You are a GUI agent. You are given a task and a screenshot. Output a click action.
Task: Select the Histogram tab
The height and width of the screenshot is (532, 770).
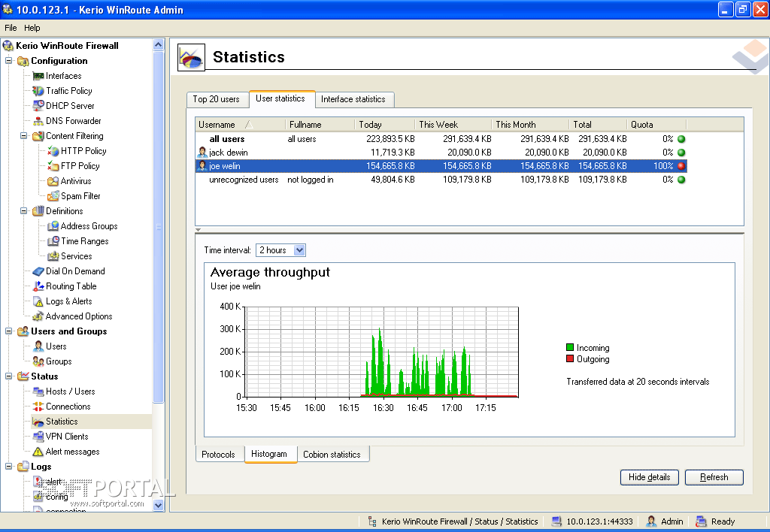click(269, 454)
